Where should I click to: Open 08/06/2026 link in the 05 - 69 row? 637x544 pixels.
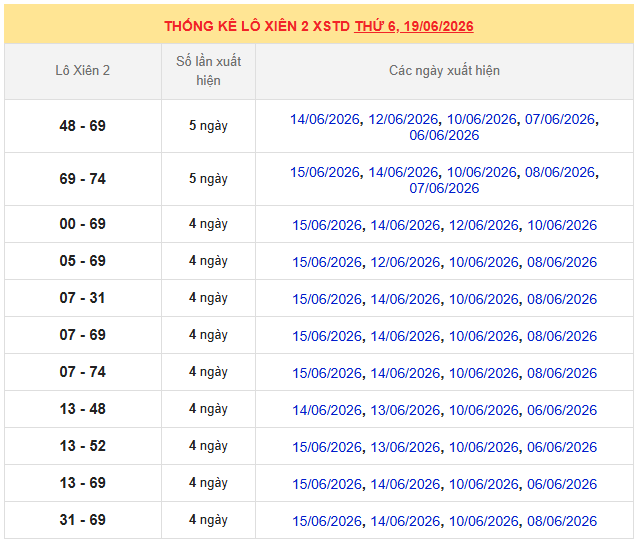[562, 262]
